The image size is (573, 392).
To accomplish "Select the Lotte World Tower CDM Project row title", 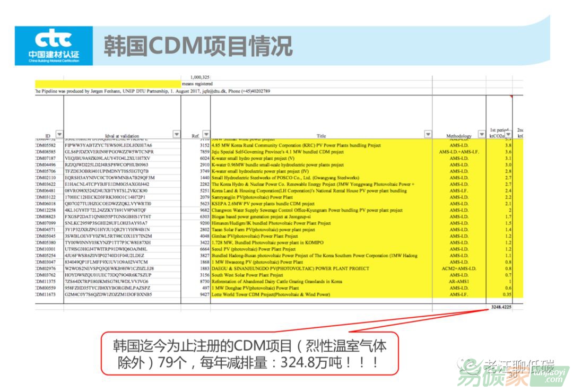I will click(271, 294).
